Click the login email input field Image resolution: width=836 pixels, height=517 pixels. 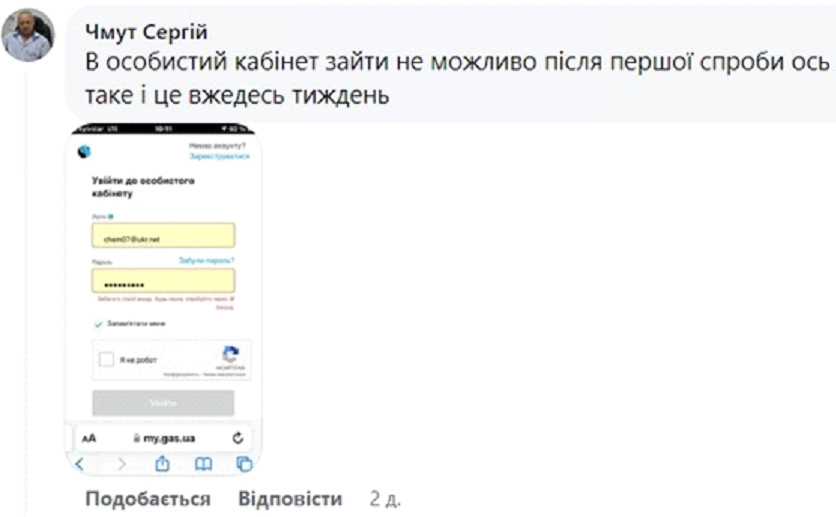(x=163, y=235)
